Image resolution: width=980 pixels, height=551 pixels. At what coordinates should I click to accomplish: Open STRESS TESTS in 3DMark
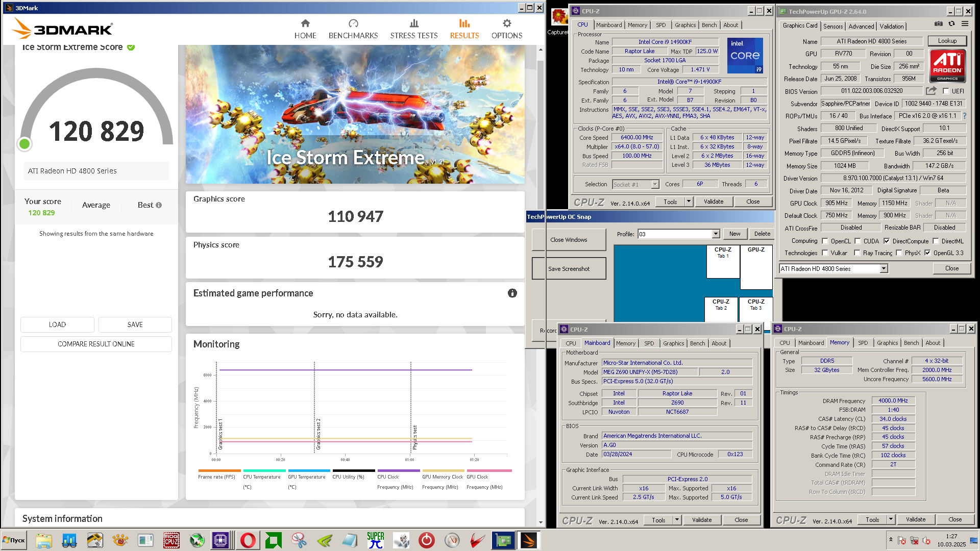click(x=414, y=29)
